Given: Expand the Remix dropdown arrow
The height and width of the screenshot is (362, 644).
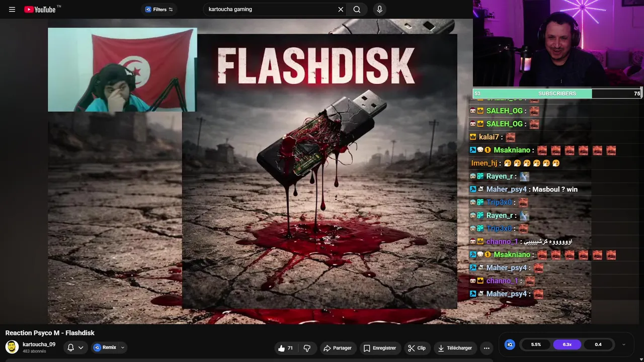Looking at the screenshot, I should 122,347.
